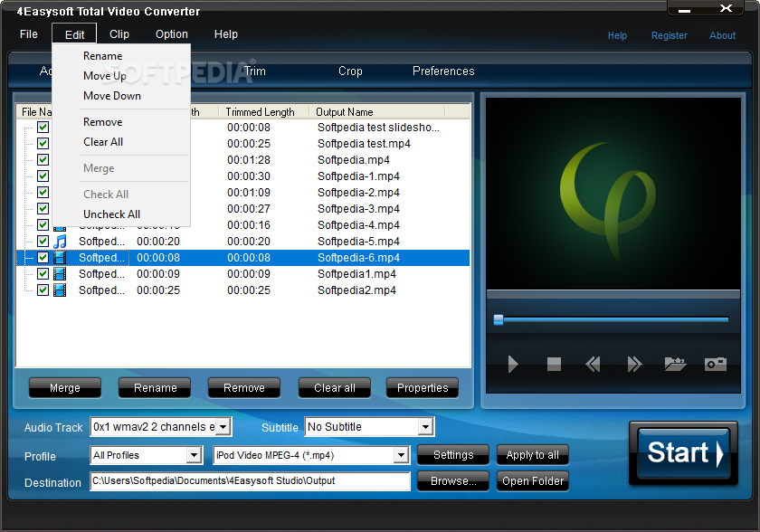
Task: Click the preview video display area
Action: (x=613, y=194)
